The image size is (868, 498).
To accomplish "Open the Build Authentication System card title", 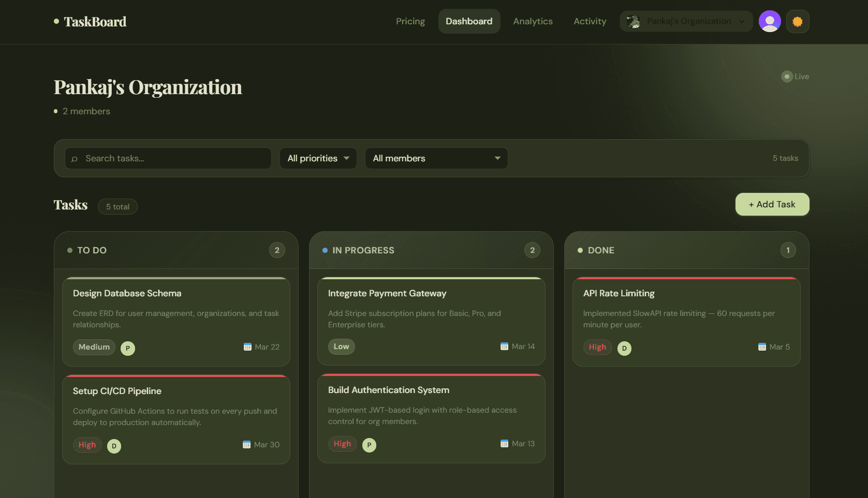I will click(389, 390).
